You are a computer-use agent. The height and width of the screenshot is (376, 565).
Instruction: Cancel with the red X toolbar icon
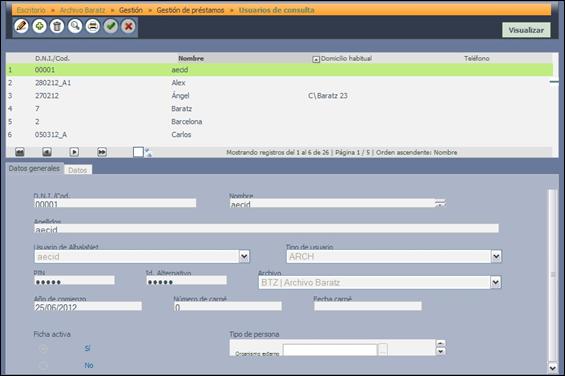pyautogui.click(x=128, y=26)
